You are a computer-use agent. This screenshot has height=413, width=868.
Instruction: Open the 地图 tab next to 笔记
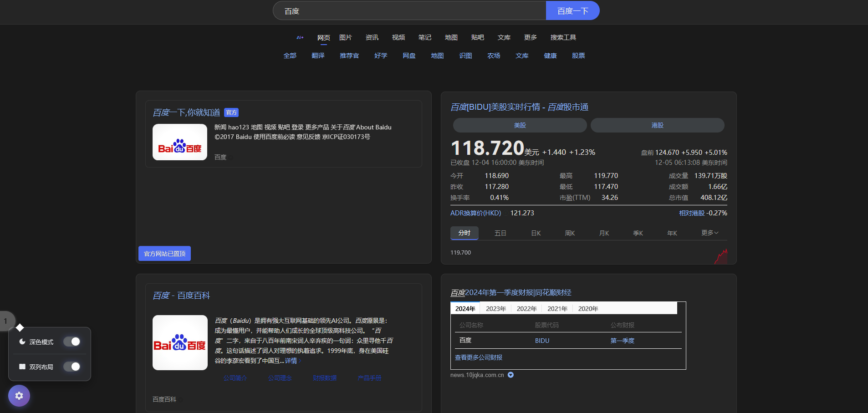(x=451, y=37)
